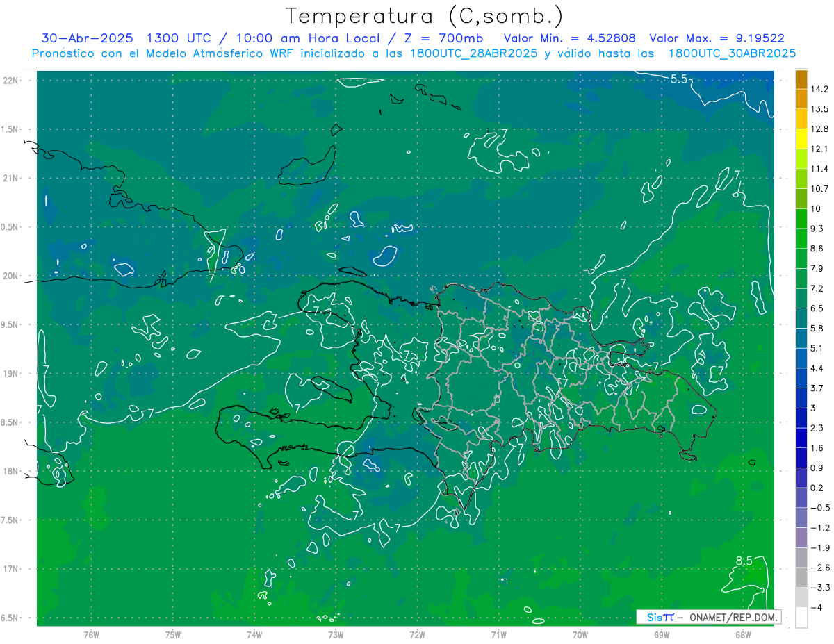Pick the dark orange segment above 14.2
834x644 pixels.
pyautogui.click(x=801, y=79)
